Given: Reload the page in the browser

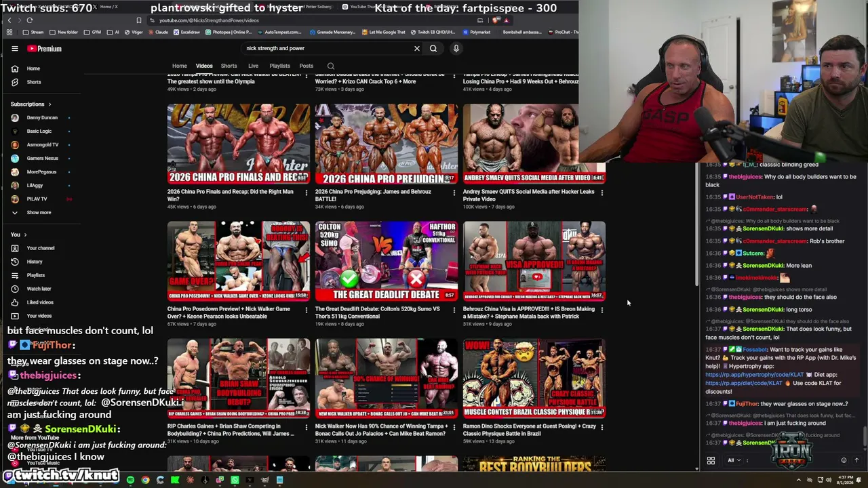Looking at the screenshot, I should [30, 20].
